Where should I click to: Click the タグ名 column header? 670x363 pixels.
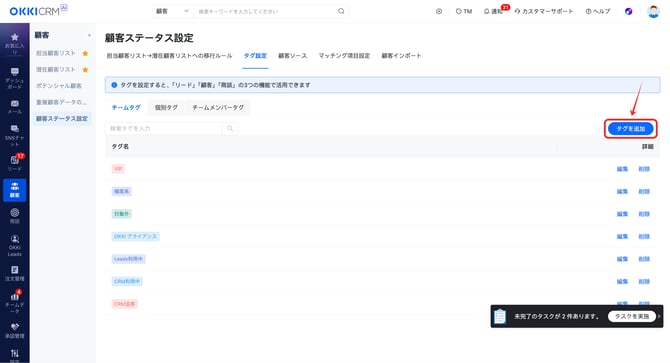pos(120,146)
